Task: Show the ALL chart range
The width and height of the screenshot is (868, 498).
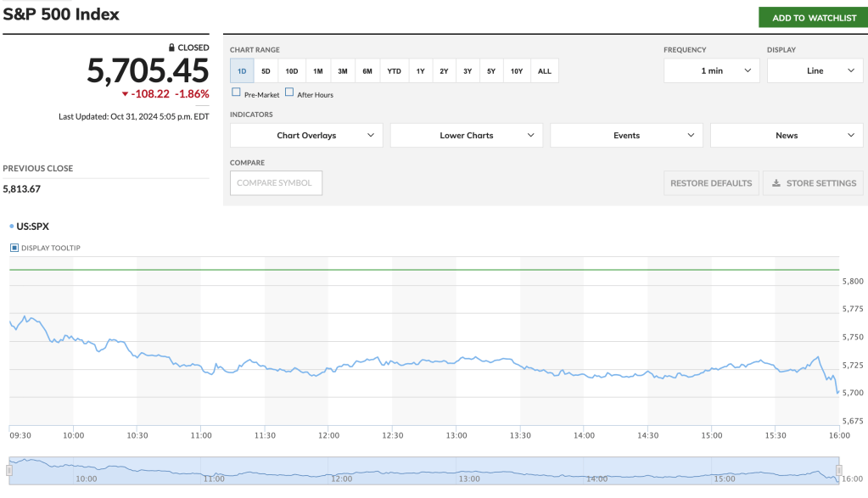Action: click(x=545, y=71)
